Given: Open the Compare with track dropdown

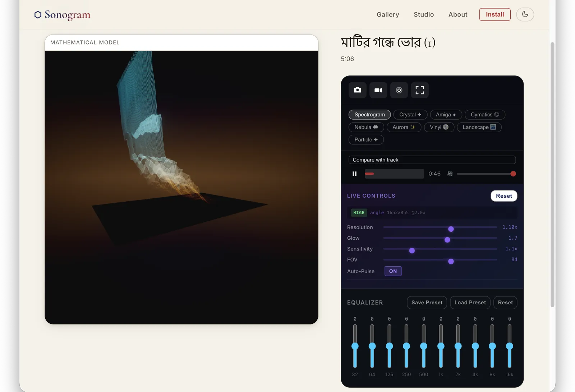Looking at the screenshot, I should [432, 160].
